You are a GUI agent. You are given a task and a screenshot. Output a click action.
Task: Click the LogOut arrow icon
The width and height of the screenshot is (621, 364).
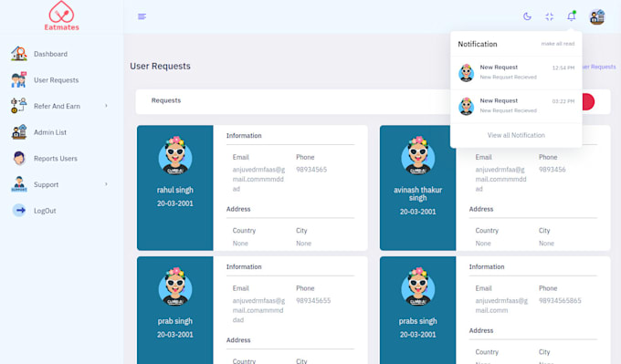[x=19, y=210]
